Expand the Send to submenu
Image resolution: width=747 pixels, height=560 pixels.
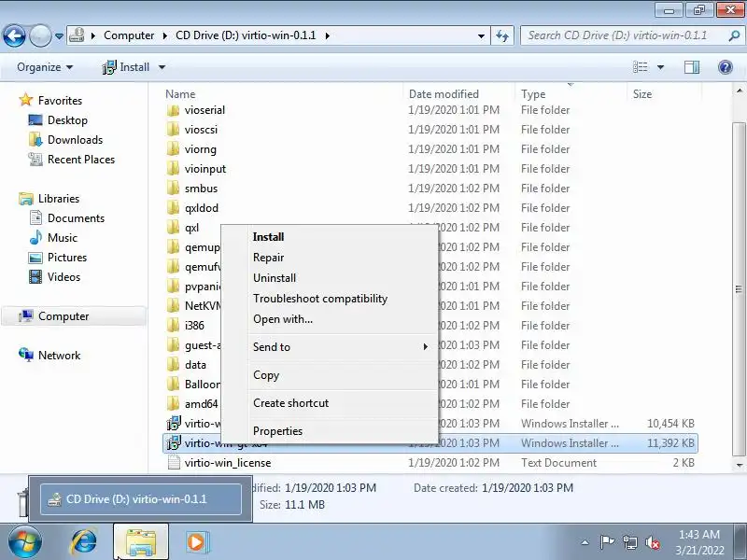coord(330,346)
